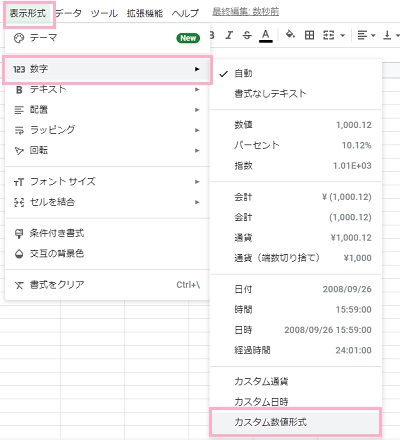Expand the テキスト submenu arrow
Image resolution: width=400 pixels, height=440 pixels.
coord(197,90)
